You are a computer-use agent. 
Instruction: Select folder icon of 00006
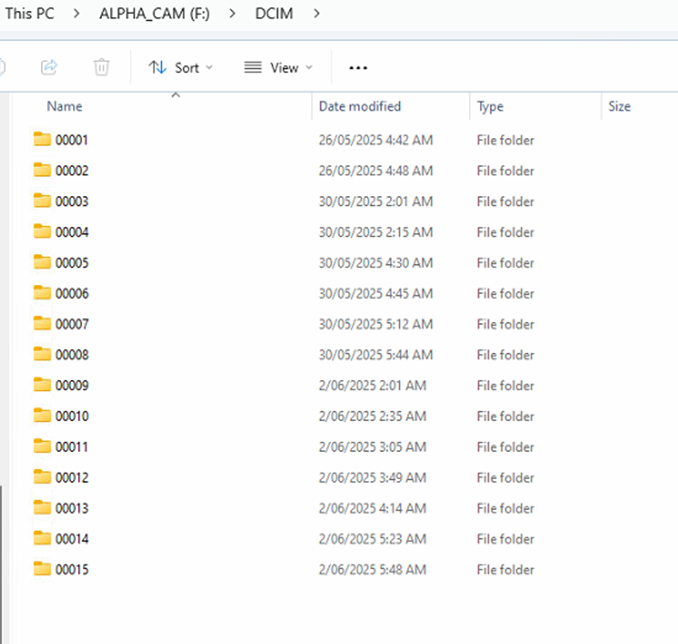[42, 293]
